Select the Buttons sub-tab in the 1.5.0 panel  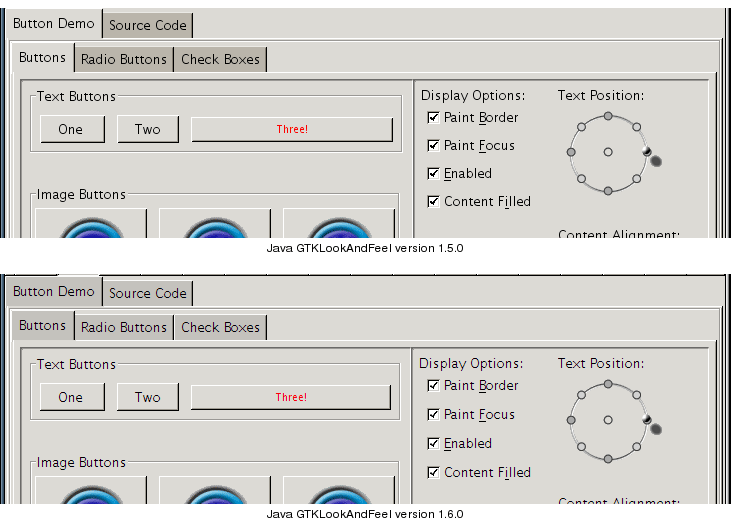click(x=42, y=57)
